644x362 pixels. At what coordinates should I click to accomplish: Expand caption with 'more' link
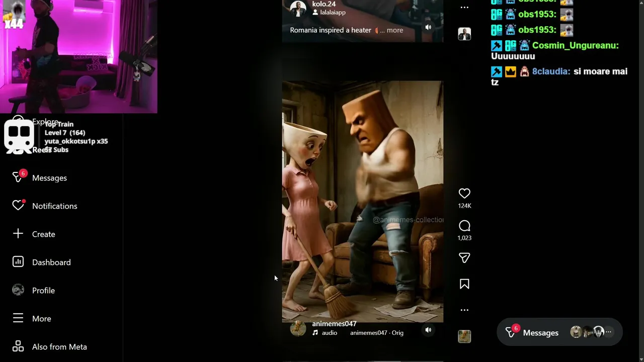(x=395, y=30)
